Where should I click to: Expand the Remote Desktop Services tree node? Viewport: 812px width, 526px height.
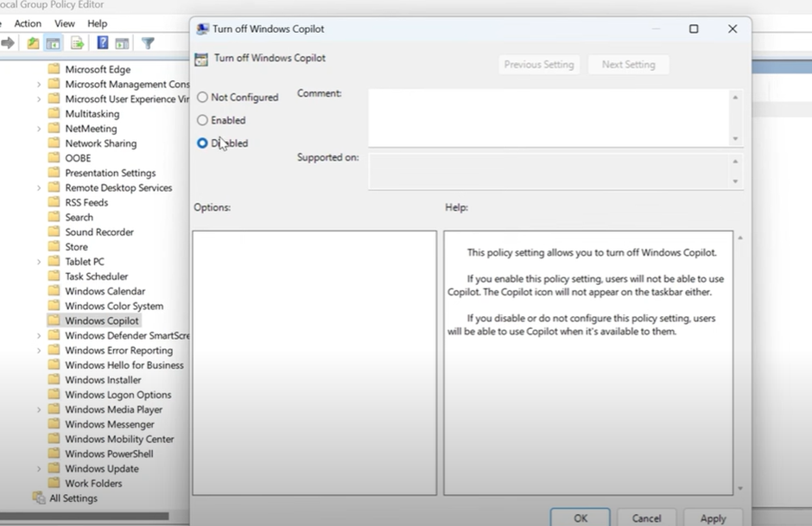40,187
